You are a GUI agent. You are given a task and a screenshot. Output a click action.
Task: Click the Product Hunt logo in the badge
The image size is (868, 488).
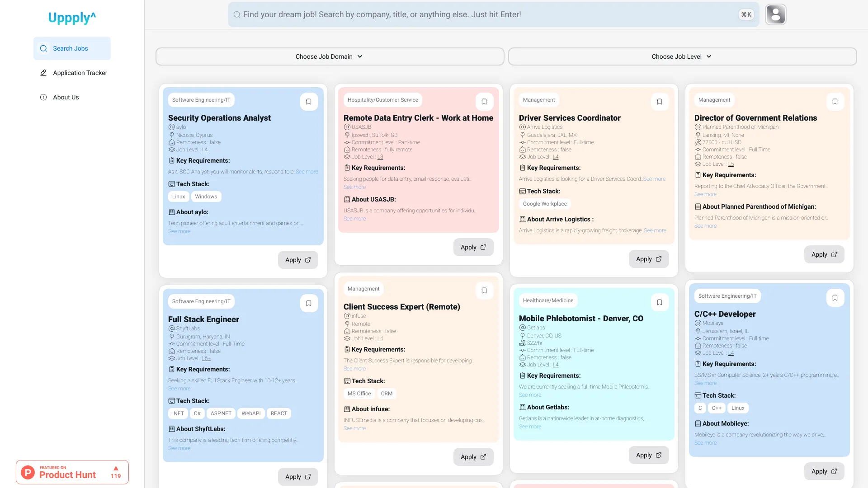click(x=28, y=472)
